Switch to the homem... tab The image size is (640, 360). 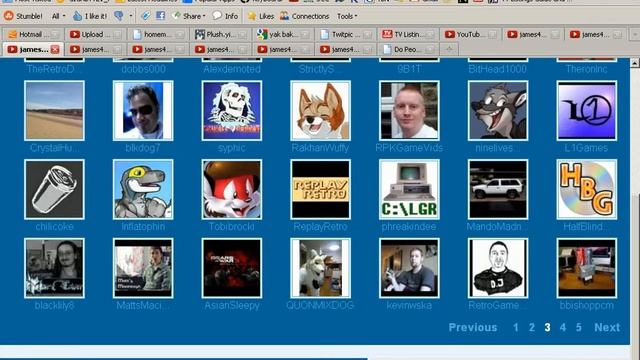(x=158, y=35)
